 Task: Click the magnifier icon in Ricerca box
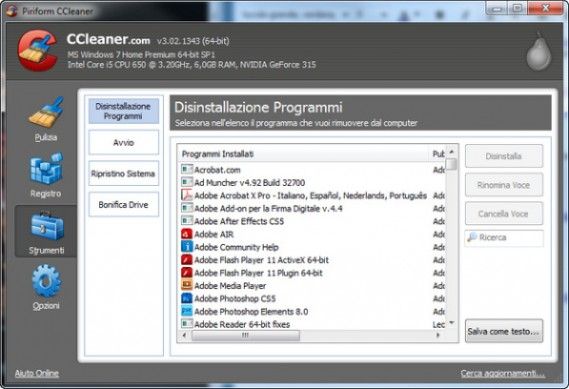click(x=472, y=237)
